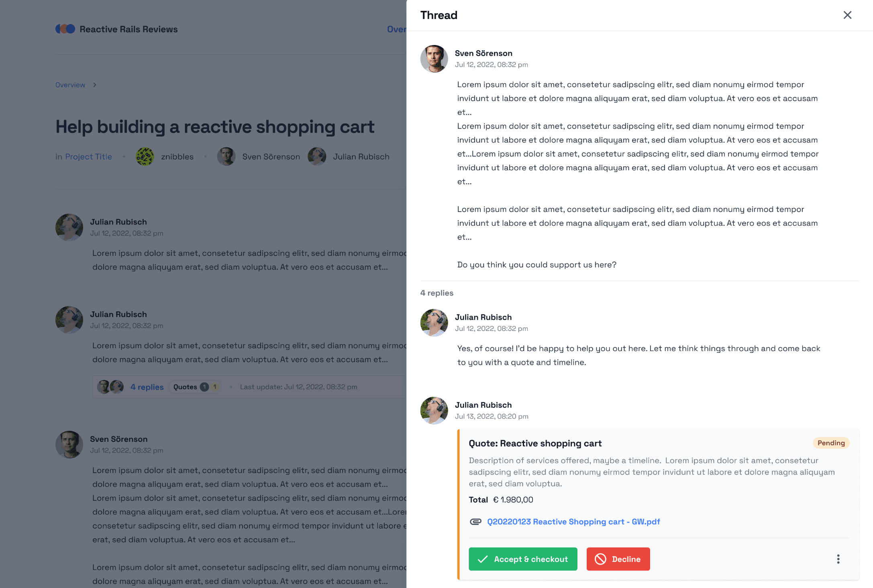Decline the Reactive shopping cart quote

[618, 559]
